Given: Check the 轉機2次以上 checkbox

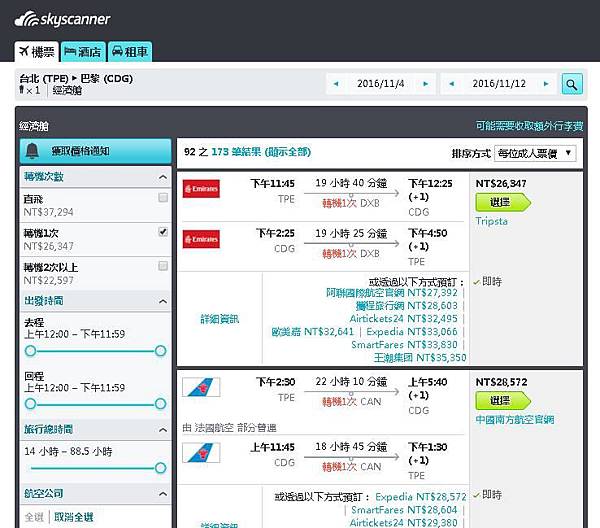Looking at the screenshot, I should 163,266.
